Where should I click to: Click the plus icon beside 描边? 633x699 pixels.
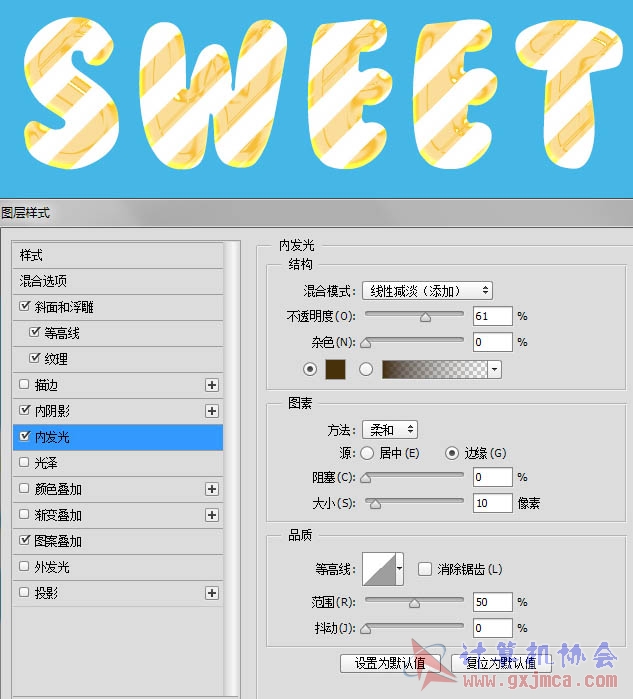click(212, 385)
